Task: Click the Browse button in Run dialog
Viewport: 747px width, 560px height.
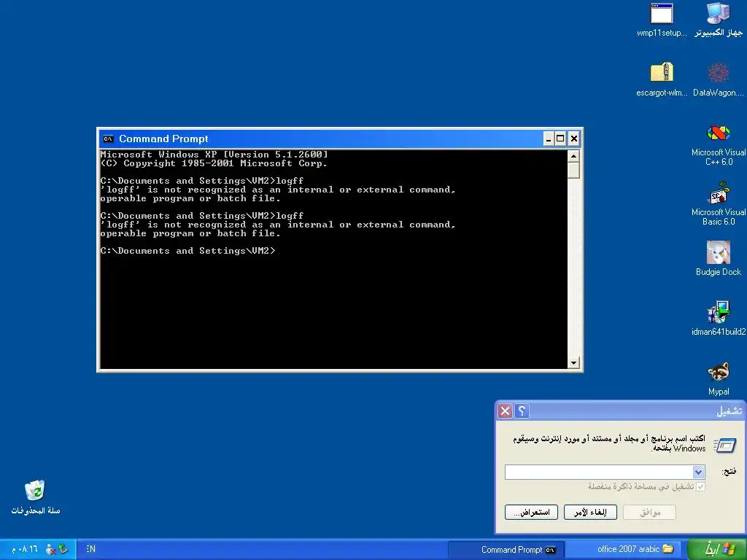Action: click(x=531, y=513)
